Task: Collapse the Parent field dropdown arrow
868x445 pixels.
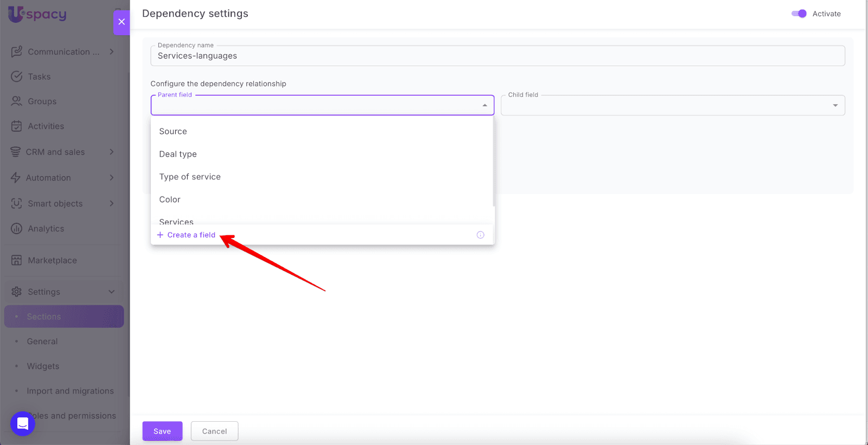Action: coord(484,105)
